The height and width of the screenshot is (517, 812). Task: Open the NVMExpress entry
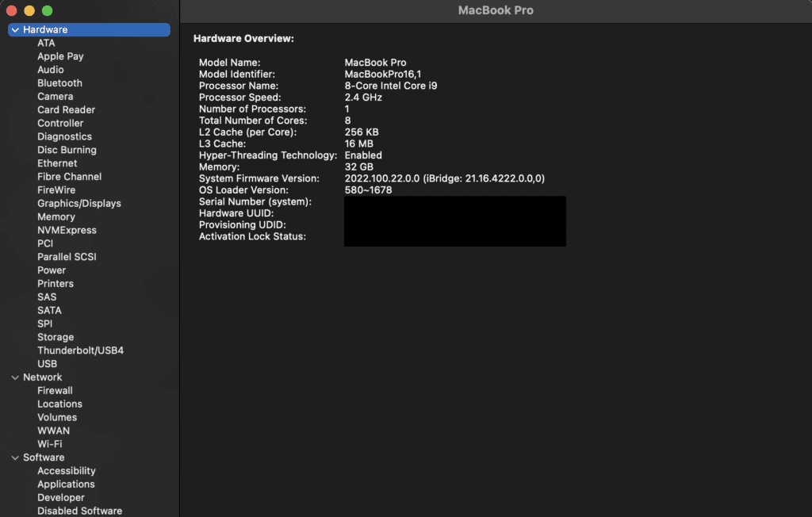pyautogui.click(x=67, y=231)
